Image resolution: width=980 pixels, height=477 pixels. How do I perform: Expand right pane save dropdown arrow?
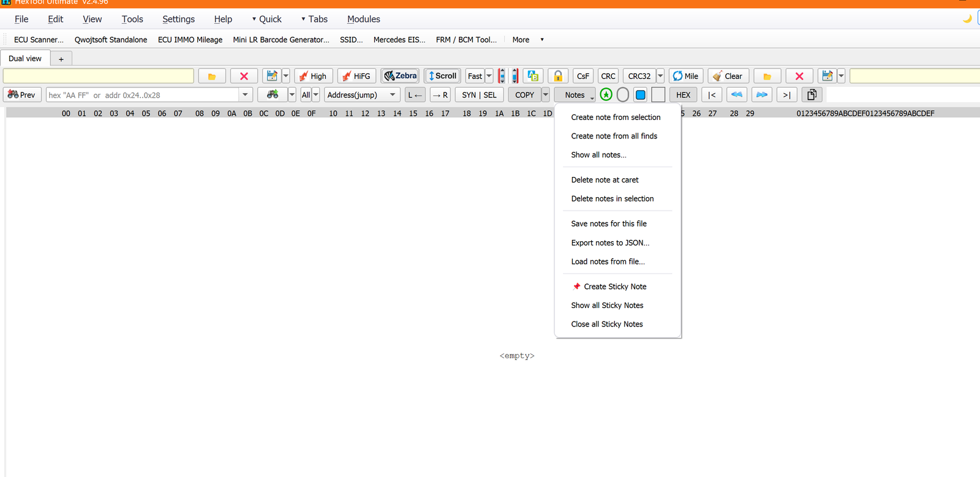[x=841, y=76]
